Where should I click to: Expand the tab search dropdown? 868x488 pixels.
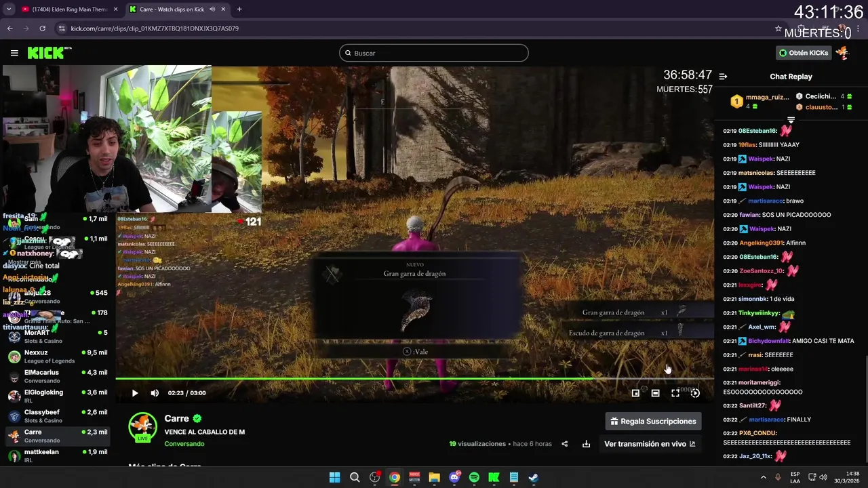pyautogui.click(x=9, y=9)
